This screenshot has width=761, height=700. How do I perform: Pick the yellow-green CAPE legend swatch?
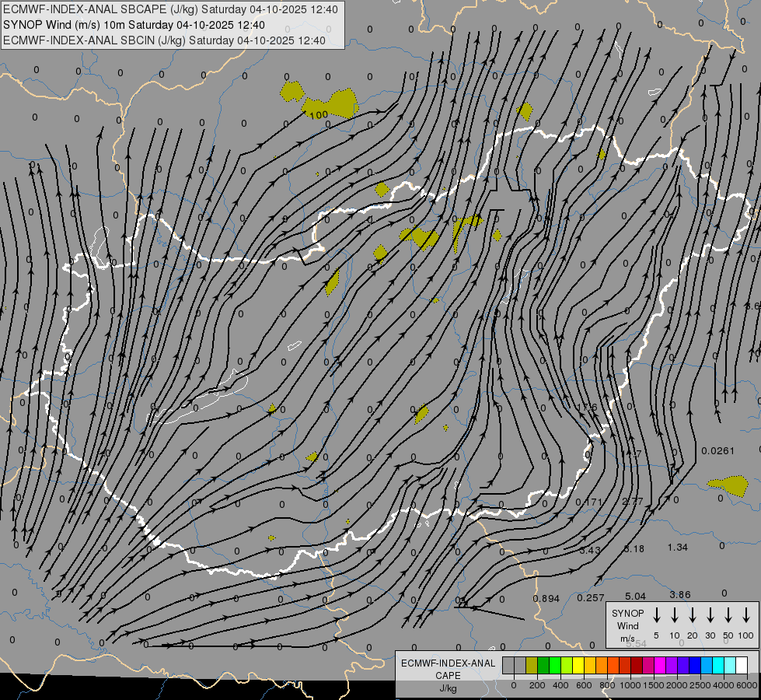567,665
